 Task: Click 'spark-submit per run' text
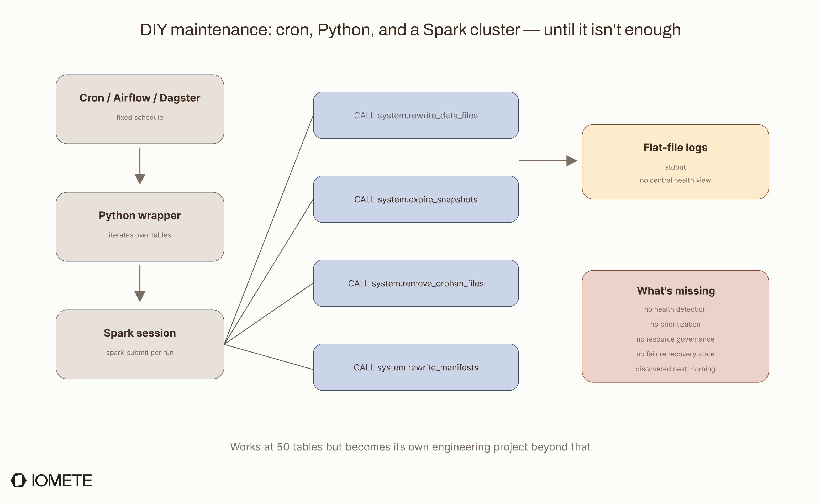coord(140,353)
